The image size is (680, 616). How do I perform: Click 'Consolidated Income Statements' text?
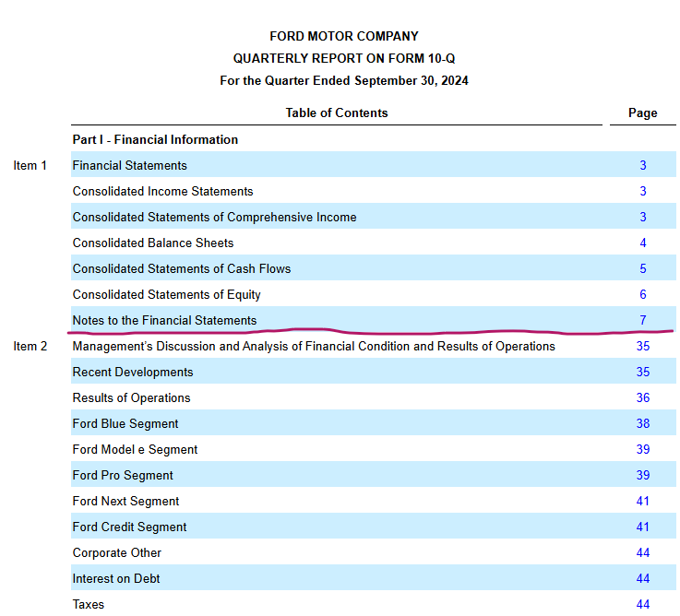pos(162,191)
